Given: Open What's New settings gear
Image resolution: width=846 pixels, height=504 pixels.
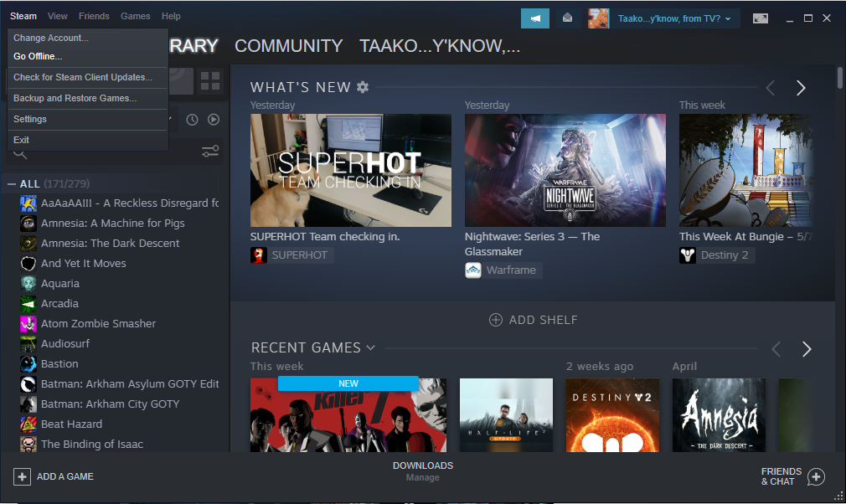Looking at the screenshot, I should coord(363,87).
